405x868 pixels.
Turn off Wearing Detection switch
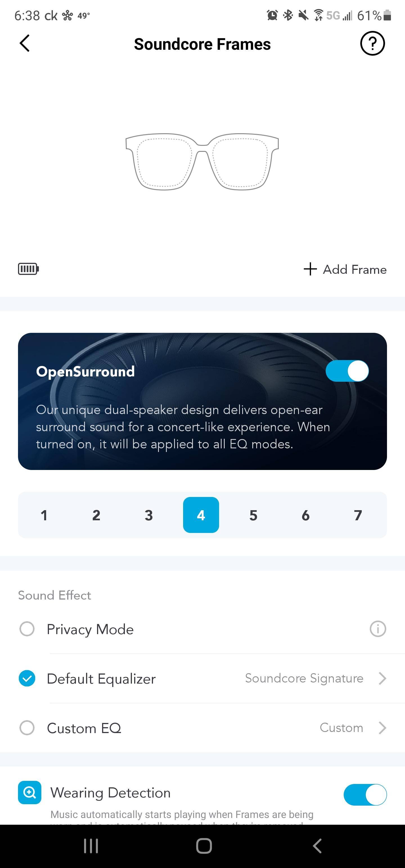365,795
